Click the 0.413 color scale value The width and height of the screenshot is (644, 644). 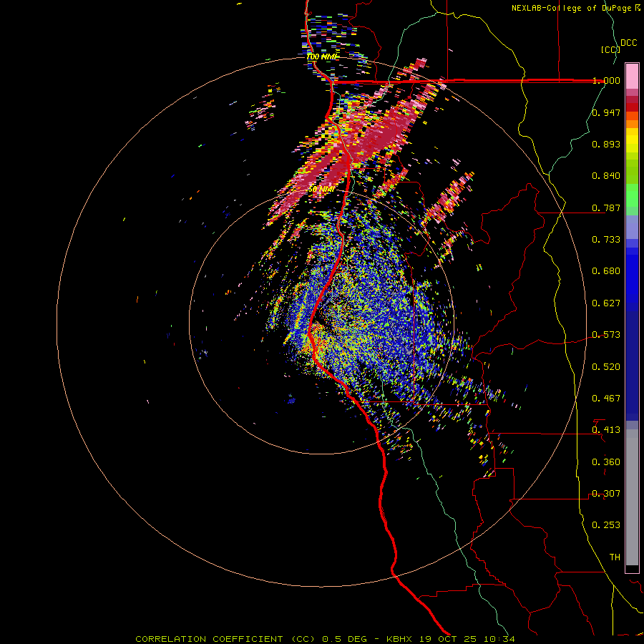pyautogui.click(x=606, y=430)
